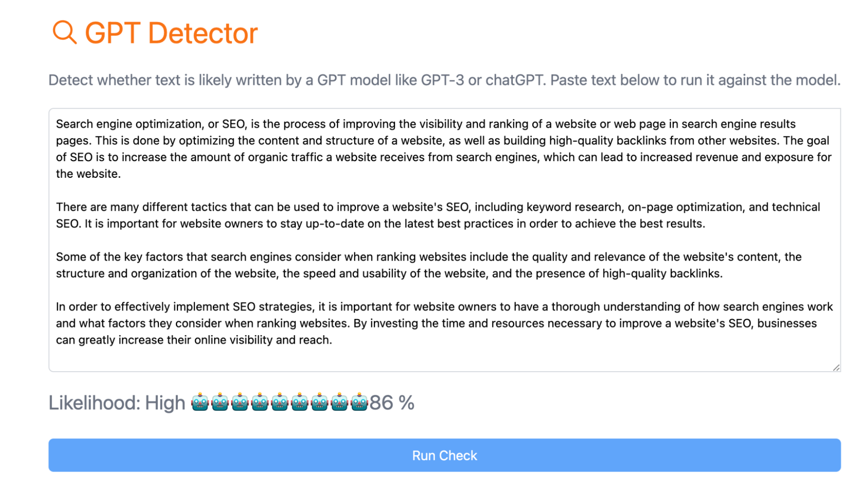Image resolution: width=868 pixels, height=492 pixels.
Task: Click the paragraph starting with 'There are many'
Action: tap(438, 215)
